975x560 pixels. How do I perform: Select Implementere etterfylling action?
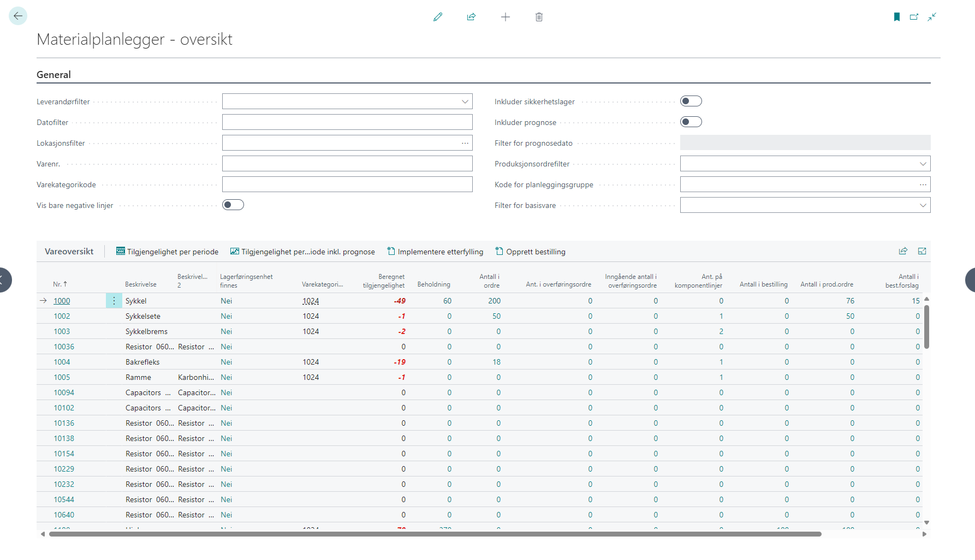click(435, 252)
